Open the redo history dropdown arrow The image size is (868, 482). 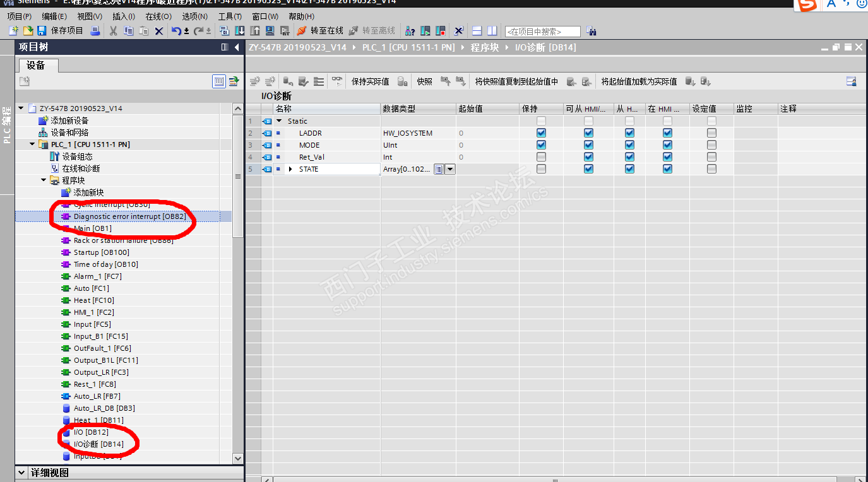[208, 31]
